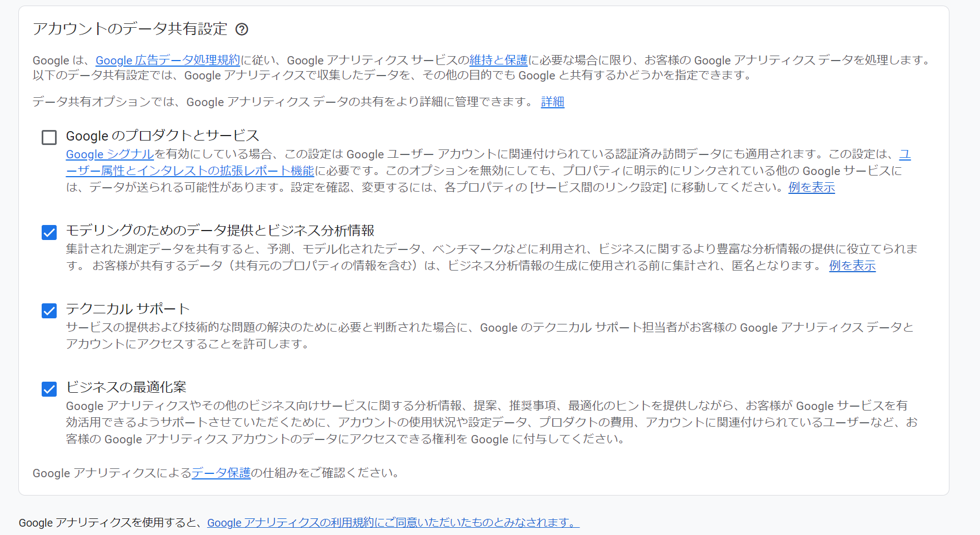Open Google 広告データ処理規約 link
This screenshot has width=980, height=535.
pos(168,60)
